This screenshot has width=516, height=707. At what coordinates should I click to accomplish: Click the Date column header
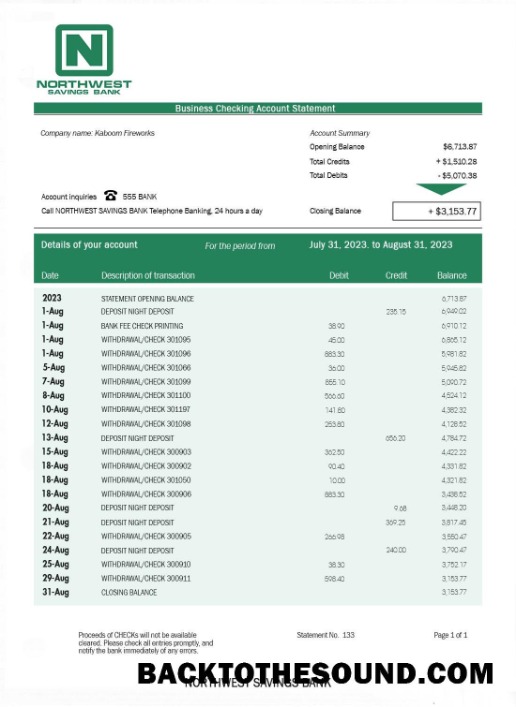50,275
